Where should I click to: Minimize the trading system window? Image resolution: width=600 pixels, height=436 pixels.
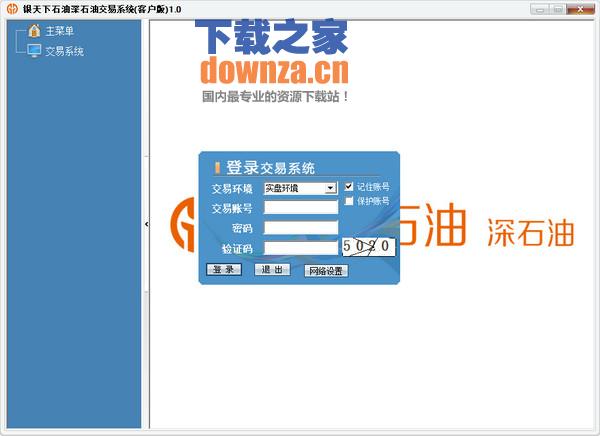tap(540, 9)
